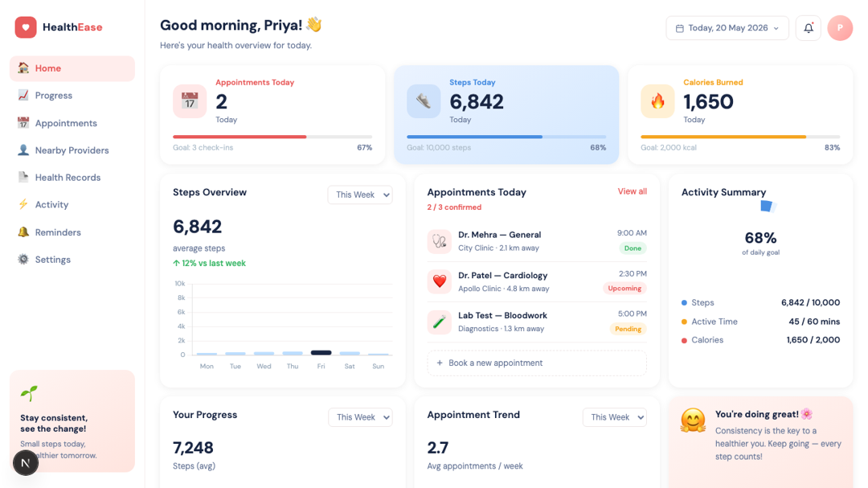Open Nearby Providers in the sidebar

click(72, 150)
